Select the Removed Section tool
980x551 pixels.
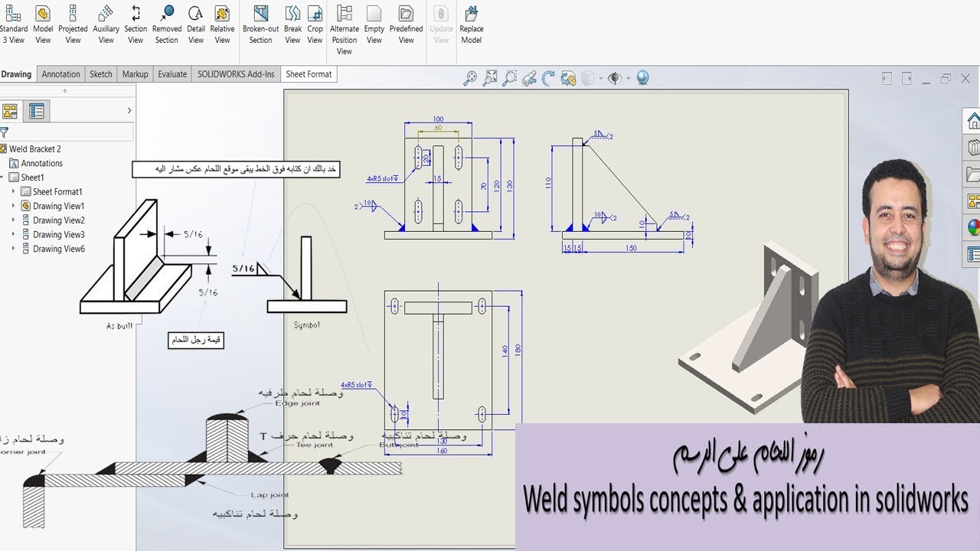point(166,24)
